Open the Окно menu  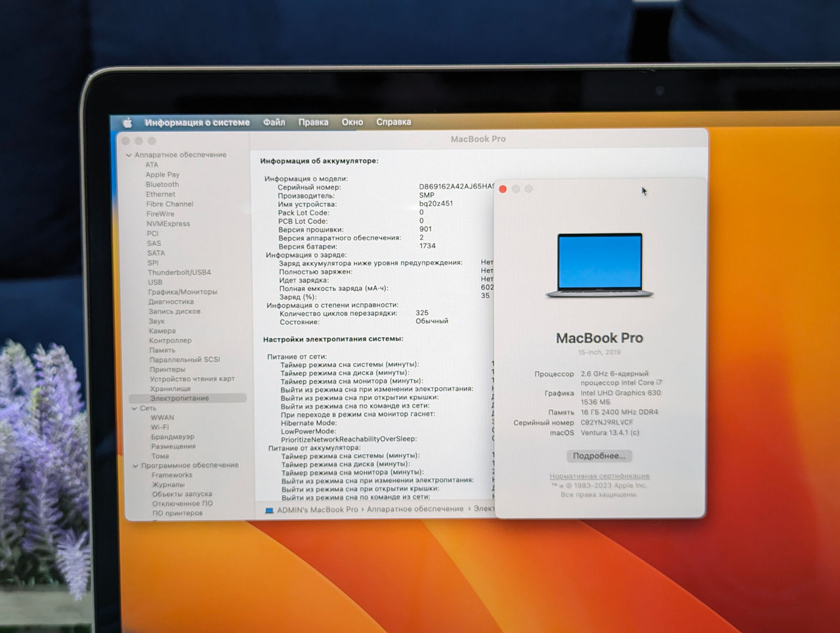(352, 122)
